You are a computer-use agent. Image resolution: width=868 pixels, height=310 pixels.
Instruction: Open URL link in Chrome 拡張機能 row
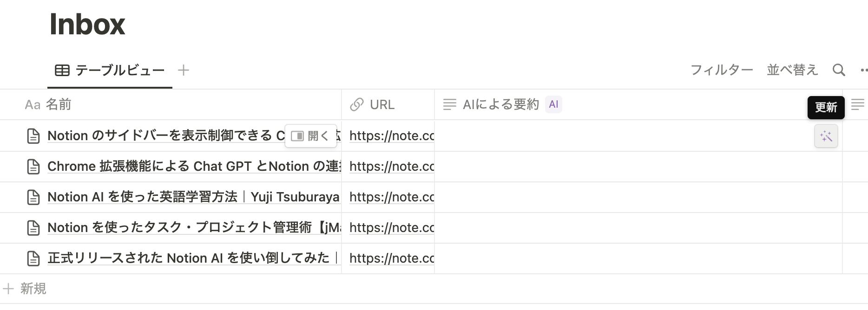392,166
